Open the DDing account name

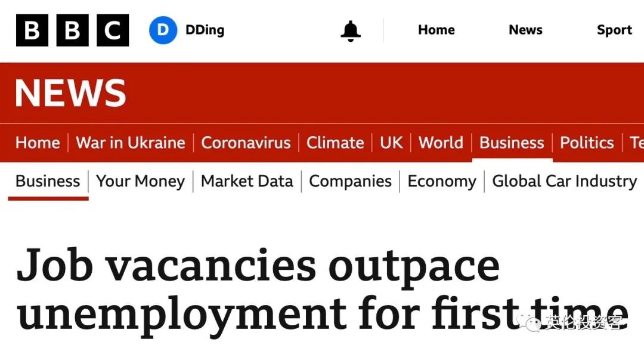click(205, 30)
